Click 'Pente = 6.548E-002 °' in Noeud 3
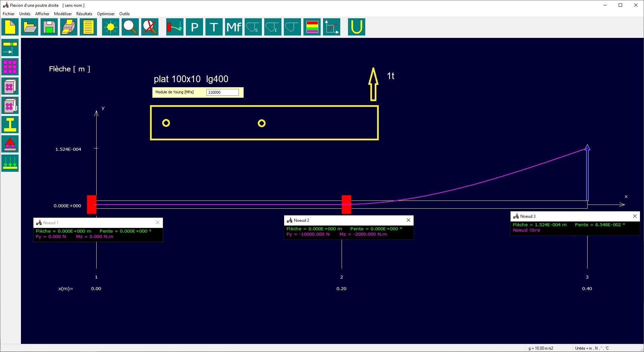Viewport: 644px width, 352px height. pos(600,225)
